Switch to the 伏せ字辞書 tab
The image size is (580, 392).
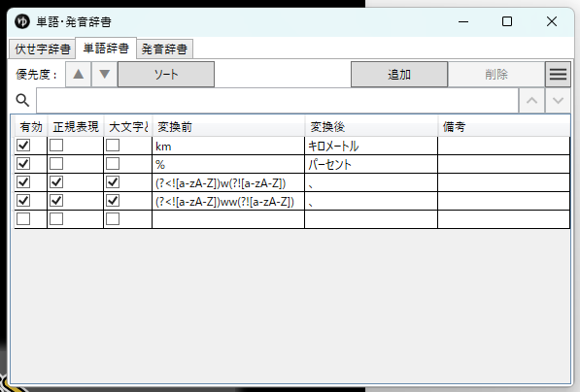coord(42,49)
